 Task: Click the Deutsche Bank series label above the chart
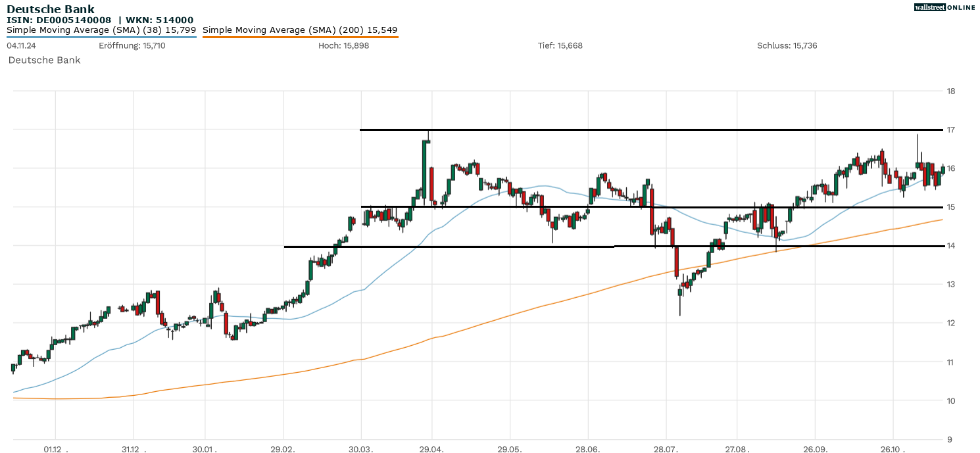point(44,60)
